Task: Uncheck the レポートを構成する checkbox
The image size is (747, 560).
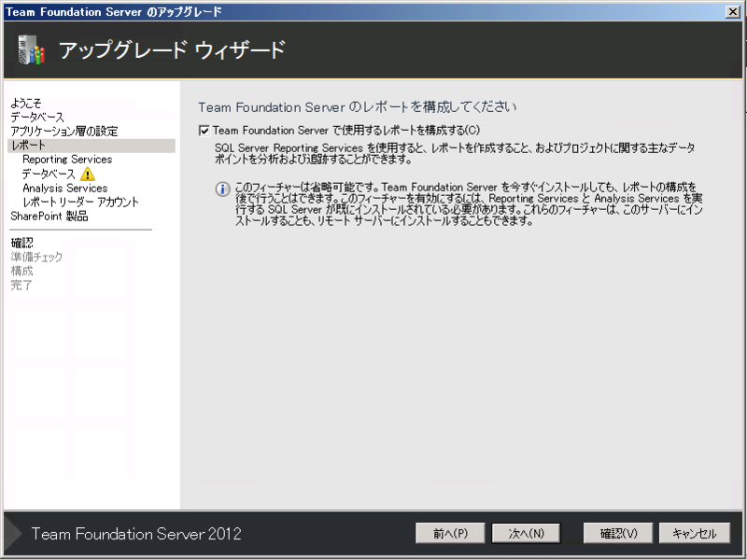Action: coord(204,131)
